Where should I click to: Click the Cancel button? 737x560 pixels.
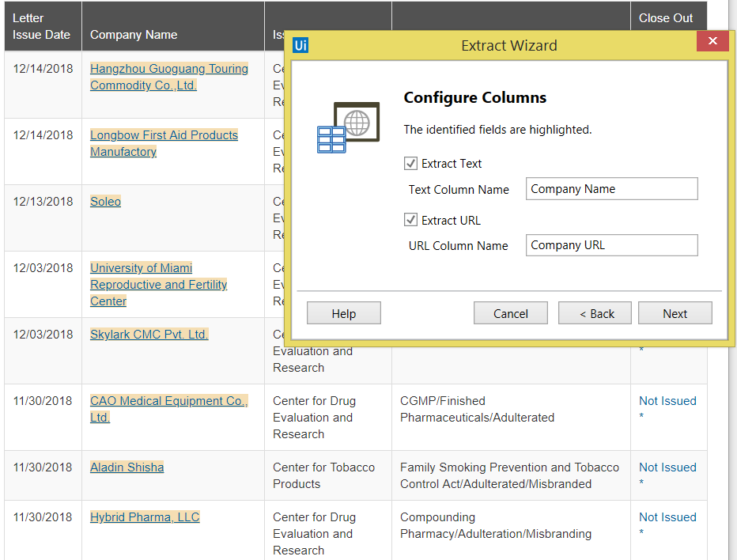click(x=511, y=313)
